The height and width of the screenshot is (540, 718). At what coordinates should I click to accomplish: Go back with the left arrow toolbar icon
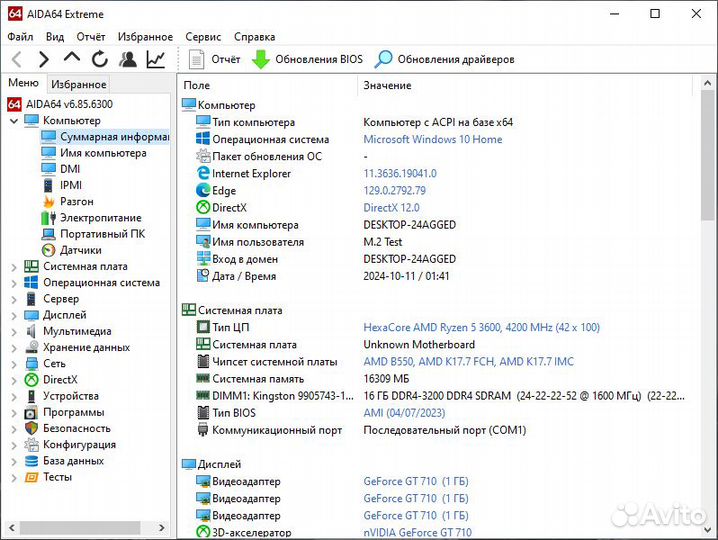coord(17,60)
